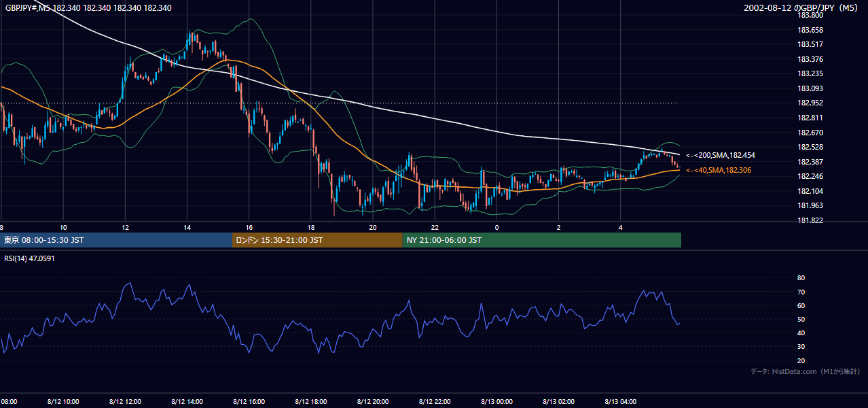Click hour marker 18 under price chart
868x408 pixels.
[x=311, y=227]
